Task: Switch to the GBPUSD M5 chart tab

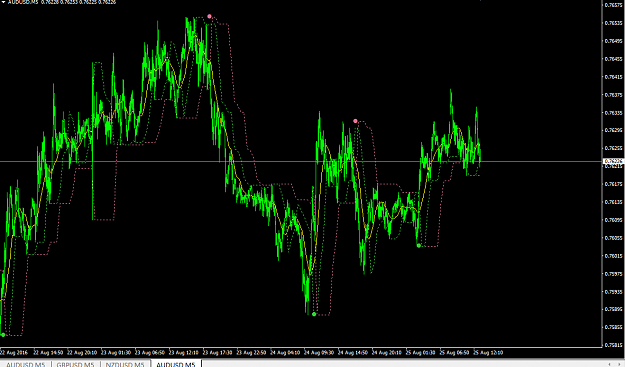Action: (75, 364)
